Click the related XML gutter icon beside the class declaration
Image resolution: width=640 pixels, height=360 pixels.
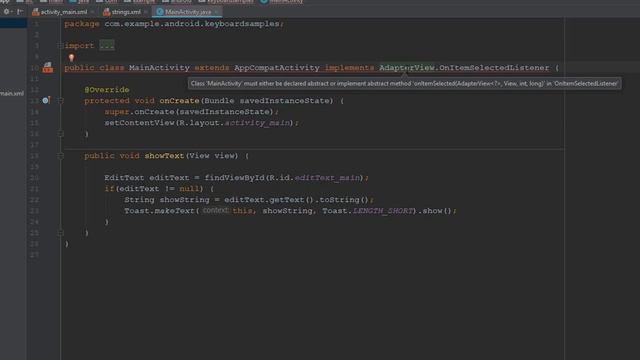(x=48, y=67)
